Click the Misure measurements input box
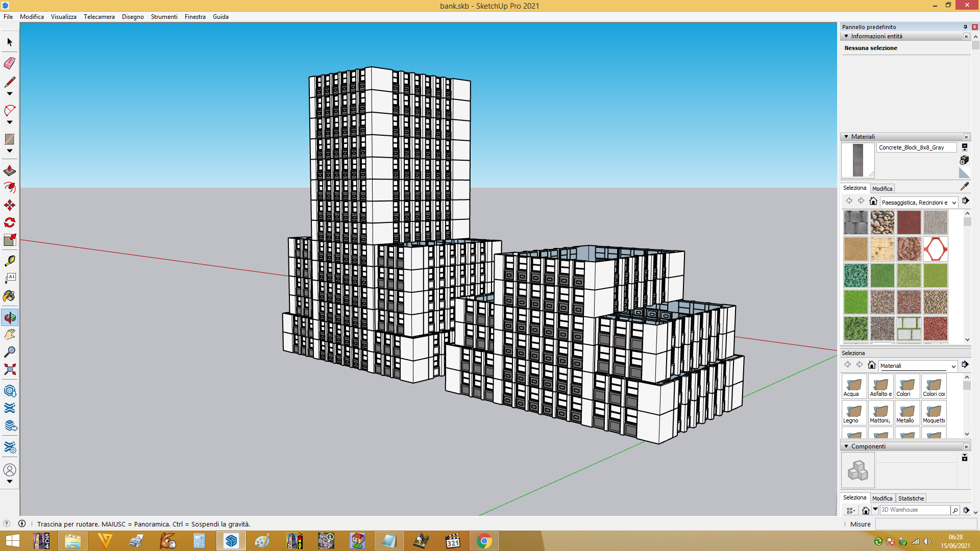 (x=926, y=524)
